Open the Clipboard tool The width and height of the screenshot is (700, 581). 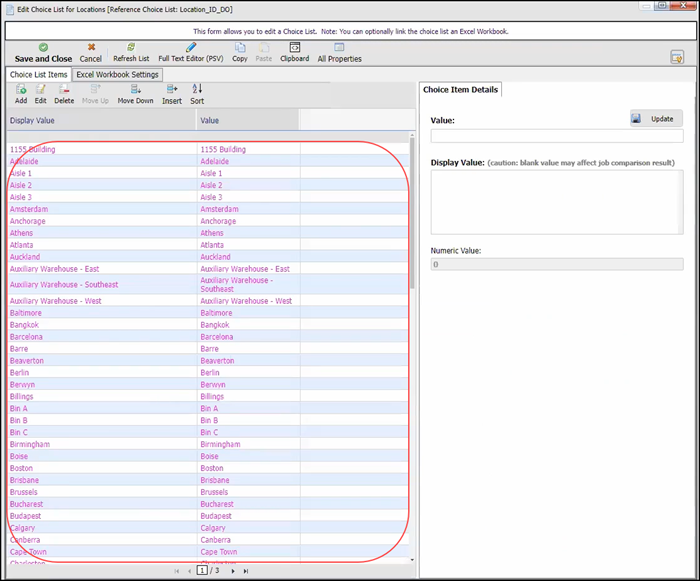tap(294, 47)
